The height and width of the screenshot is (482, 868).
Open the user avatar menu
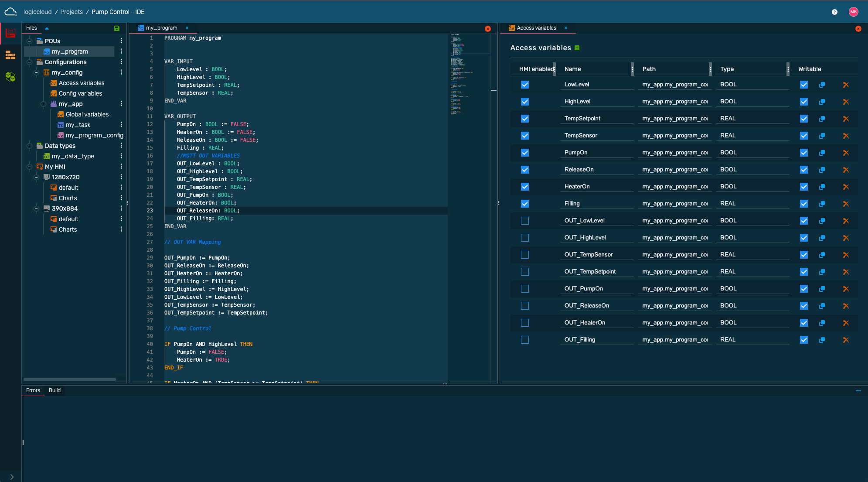coord(853,12)
